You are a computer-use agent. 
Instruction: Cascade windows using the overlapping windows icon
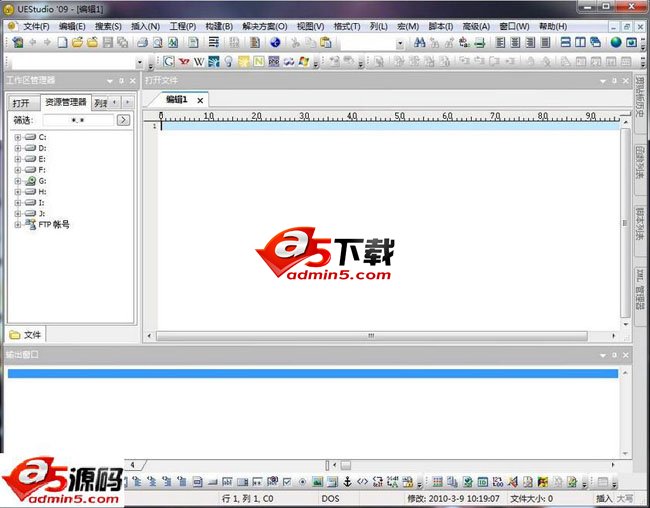tap(595, 42)
